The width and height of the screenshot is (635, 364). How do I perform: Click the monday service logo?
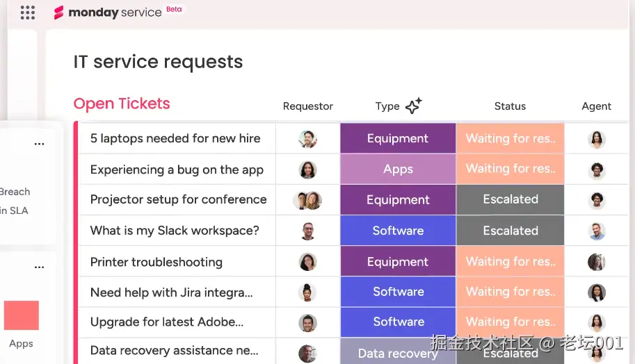tap(108, 13)
